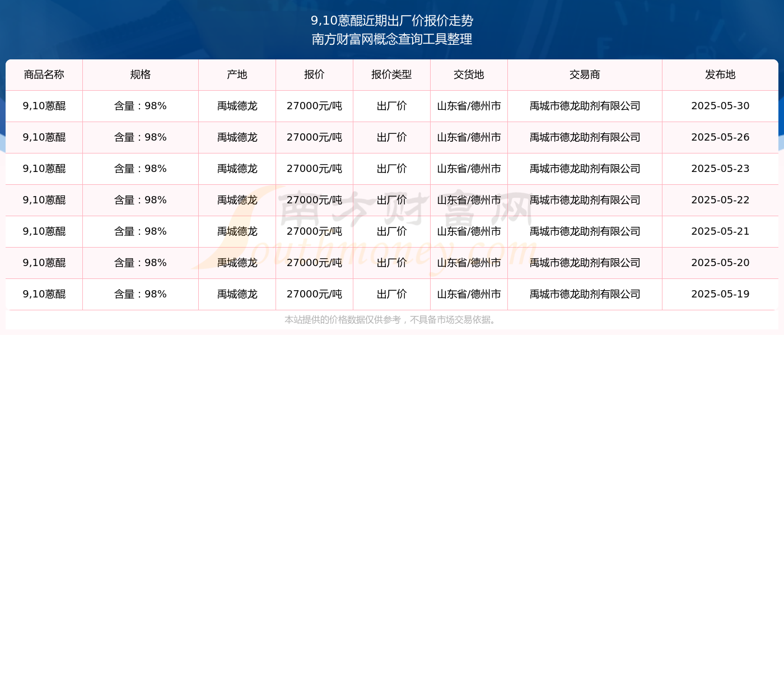Screen dimensions: 784x675
Task: Click the 产地 column header
Action: (x=237, y=75)
